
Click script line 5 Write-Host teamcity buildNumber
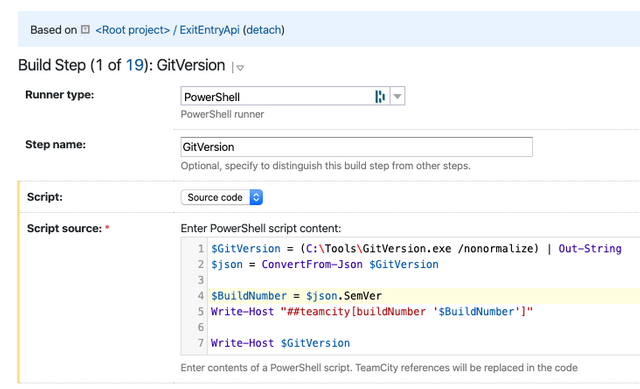click(x=372, y=312)
